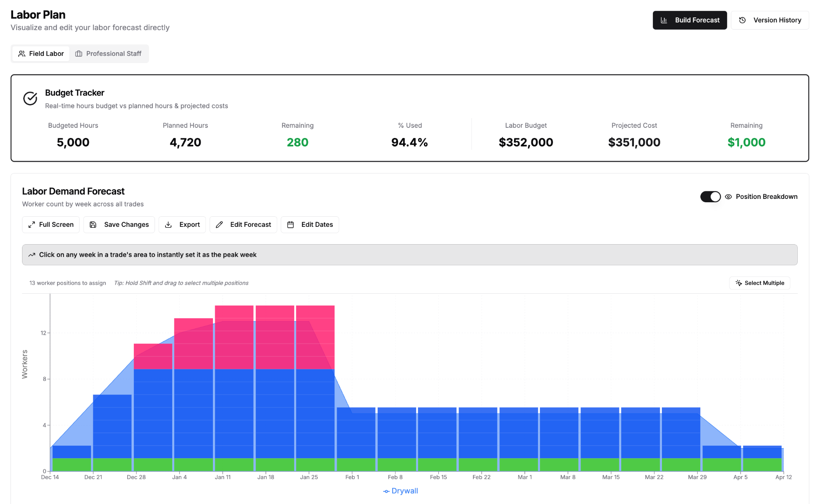Click the Edit Forecast pencil icon
Screen dimensions: 813x504
(x=219, y=225)
